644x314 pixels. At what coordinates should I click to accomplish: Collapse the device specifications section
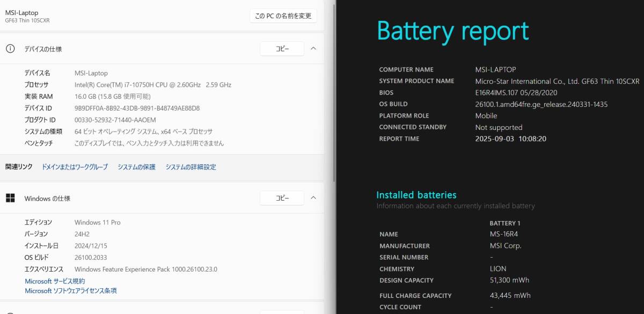click(x=313, y=49)
